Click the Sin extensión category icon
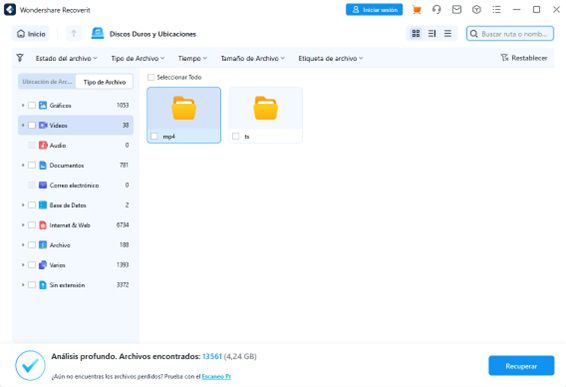The image size is (566, 387). [43, 285]
